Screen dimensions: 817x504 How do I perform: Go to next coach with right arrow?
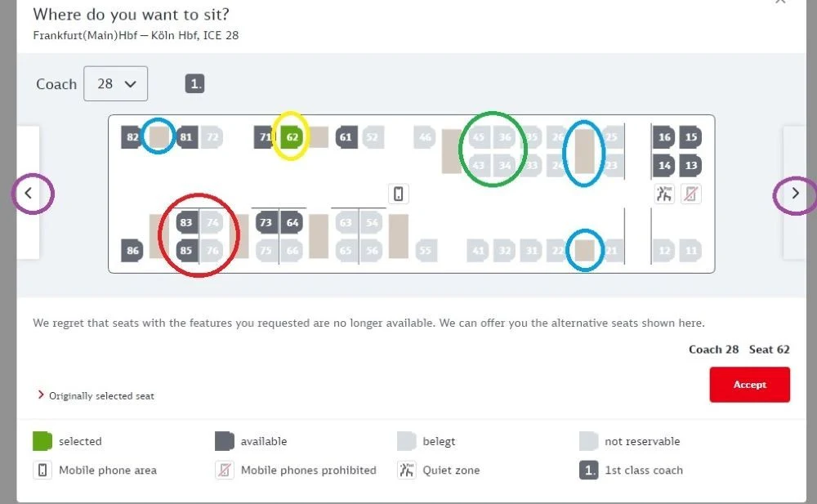[795, 194]
